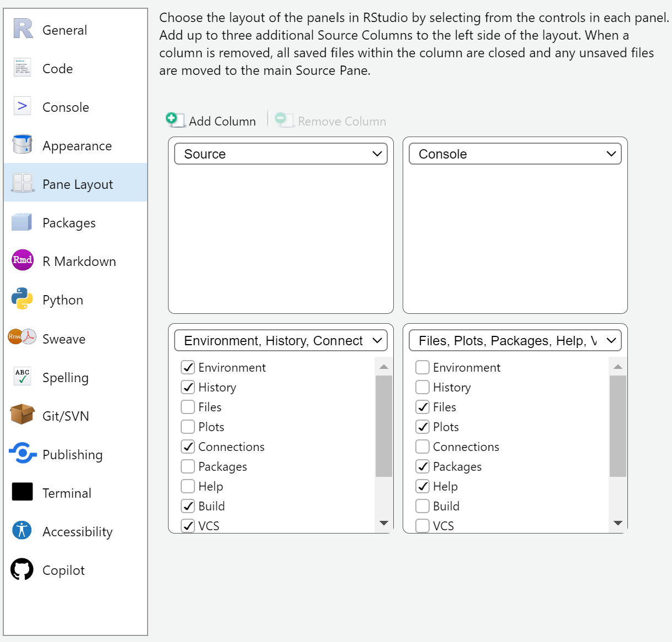The image size is (672, 642).
Task: Click the bottom-right pane's scroll down arrow
Action: pos(617,523)
